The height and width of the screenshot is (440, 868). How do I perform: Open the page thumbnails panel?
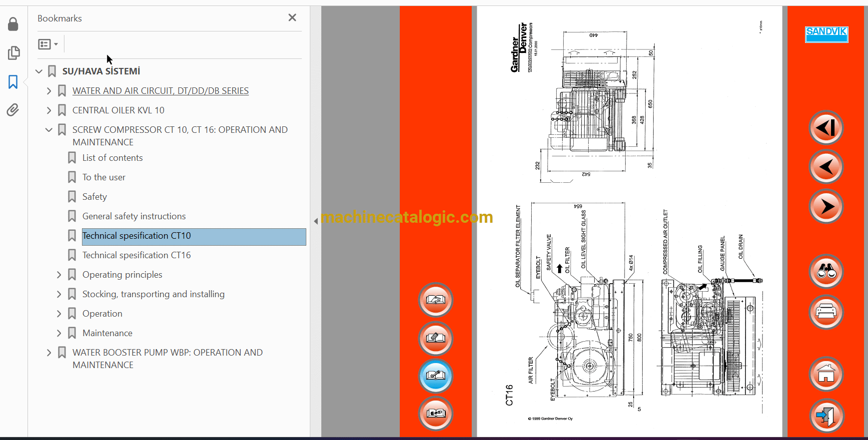coord(13,53)
